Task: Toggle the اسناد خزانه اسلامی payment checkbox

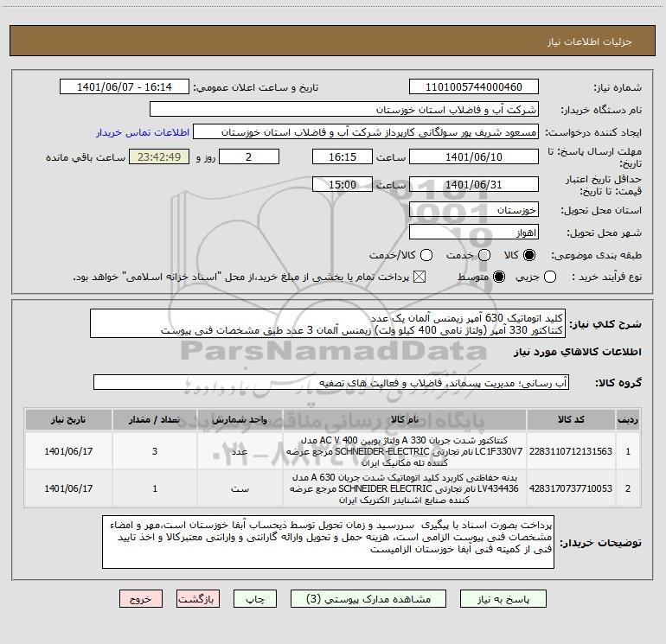Action: pyautogui.click(x=419, y=277)
